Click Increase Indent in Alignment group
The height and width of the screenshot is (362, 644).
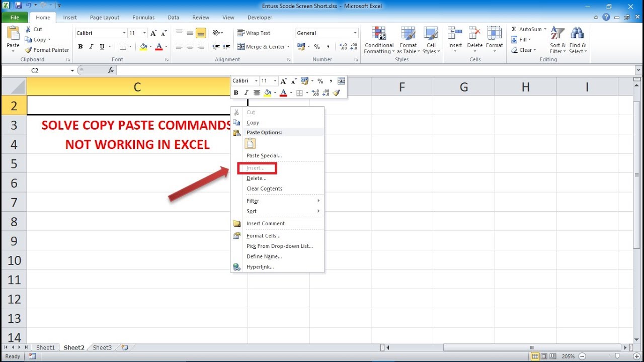227,47
